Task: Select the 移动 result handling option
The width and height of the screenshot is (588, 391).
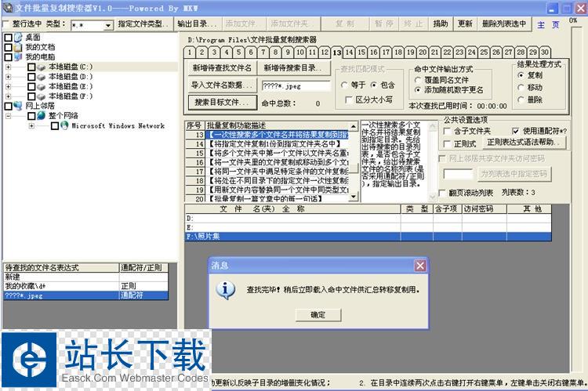Action: (521, 87)
